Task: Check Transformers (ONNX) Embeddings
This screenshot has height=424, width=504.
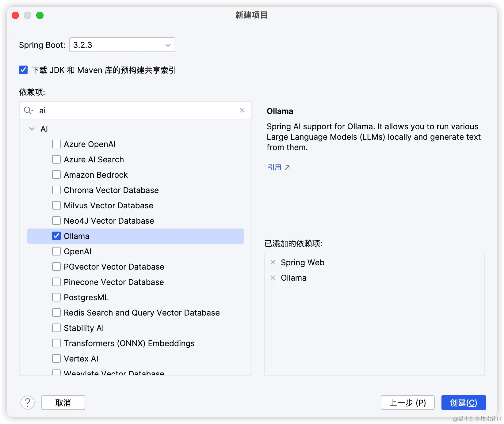Action: pos(56,343)
